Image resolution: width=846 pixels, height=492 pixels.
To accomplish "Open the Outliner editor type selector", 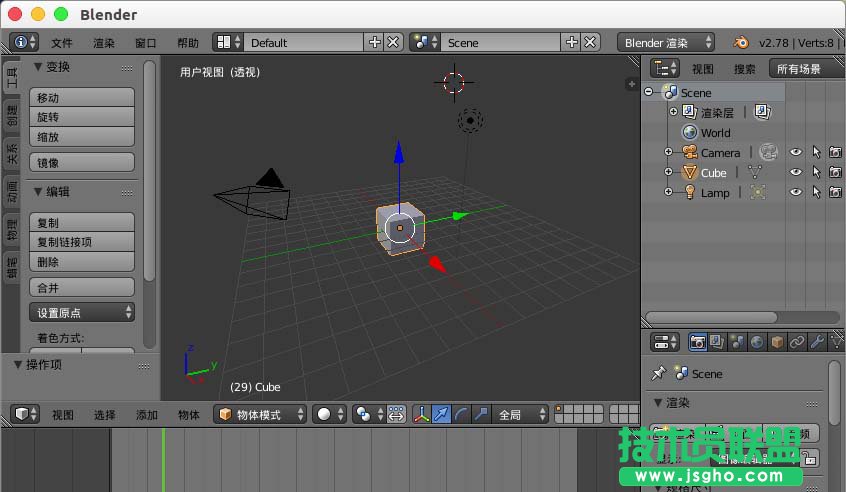I will point(665,69).
